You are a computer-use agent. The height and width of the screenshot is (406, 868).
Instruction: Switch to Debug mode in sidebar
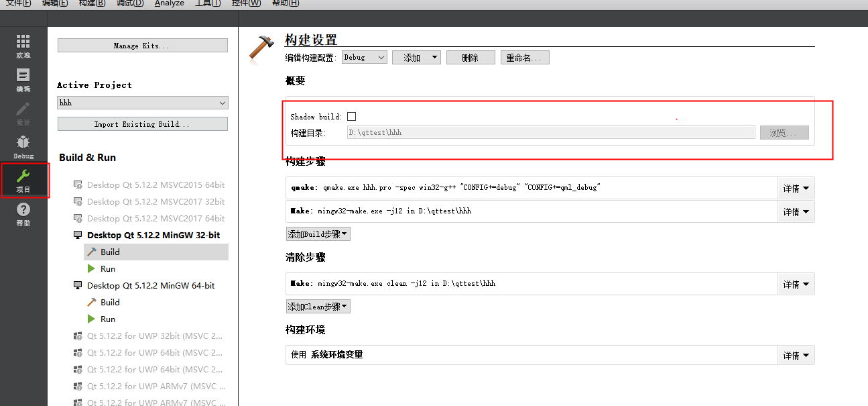coord(23,148)
